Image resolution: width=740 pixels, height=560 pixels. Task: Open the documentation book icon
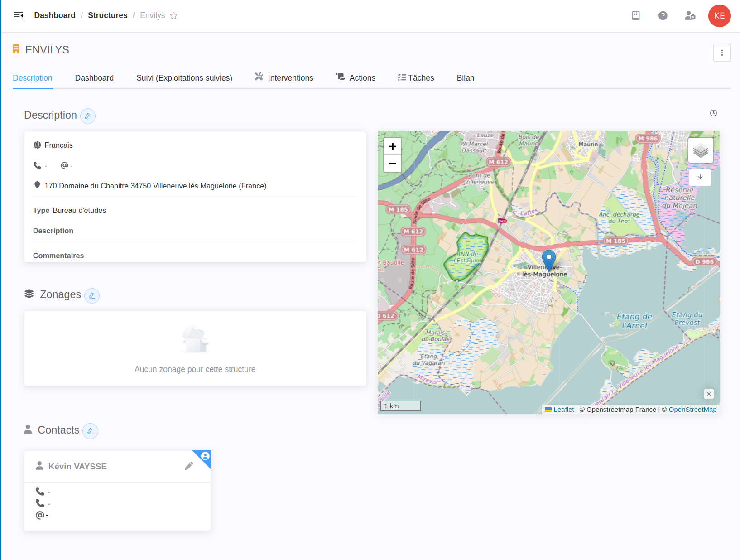click(636, 16)
